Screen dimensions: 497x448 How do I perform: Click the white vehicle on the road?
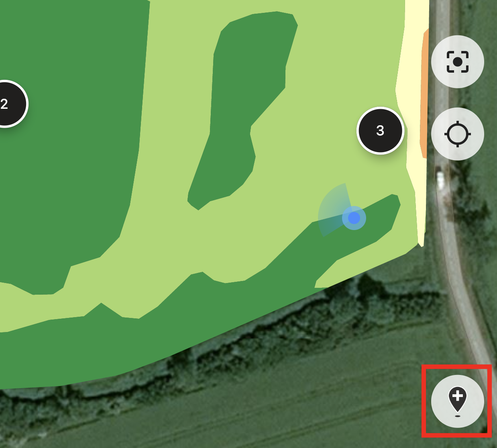(440, 180)
